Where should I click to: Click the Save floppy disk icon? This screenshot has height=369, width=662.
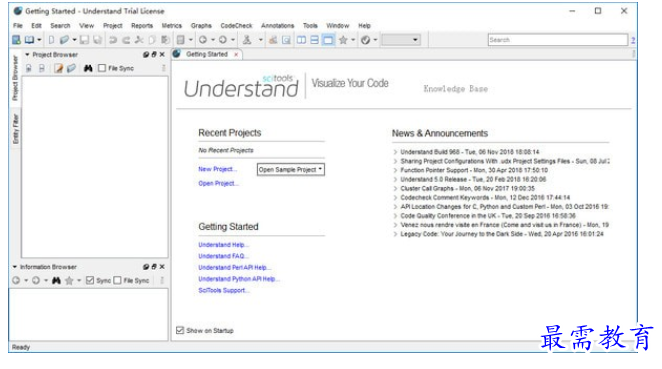[84, 40]
